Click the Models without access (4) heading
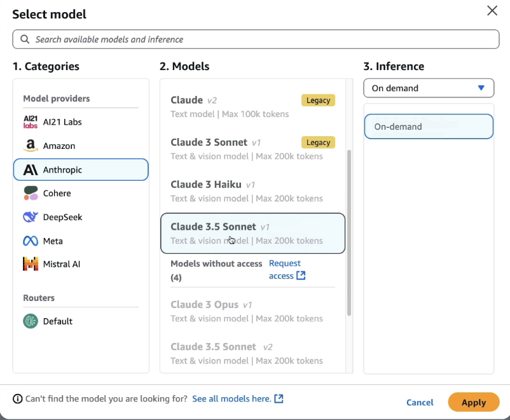Viewport: 510px width, 420px height. coord(216,270)
